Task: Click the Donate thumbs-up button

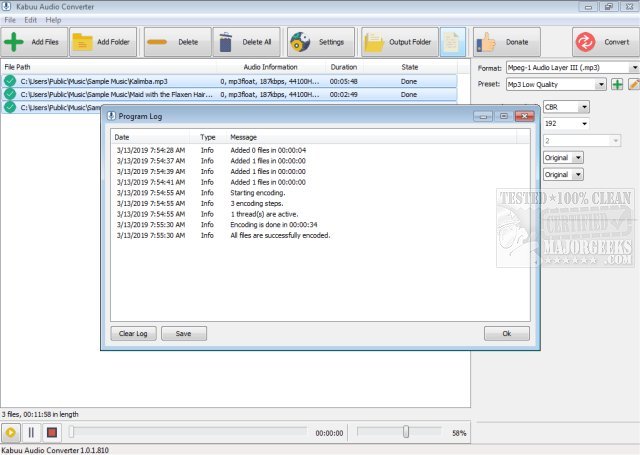Action: [507, 42]
